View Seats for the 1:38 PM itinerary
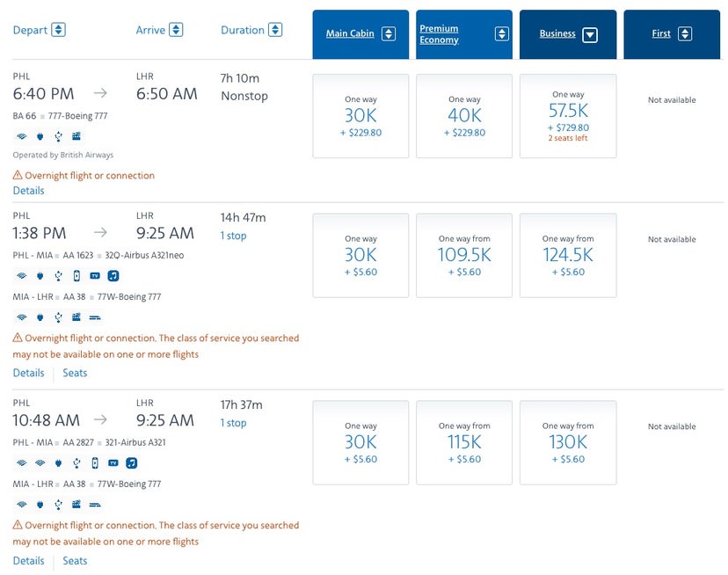 point(75,373)
